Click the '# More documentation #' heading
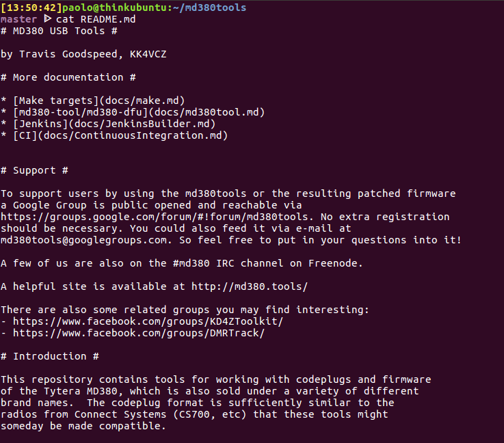Image resolution: width=504 pixels, height=443 pixels. (68, 78)
